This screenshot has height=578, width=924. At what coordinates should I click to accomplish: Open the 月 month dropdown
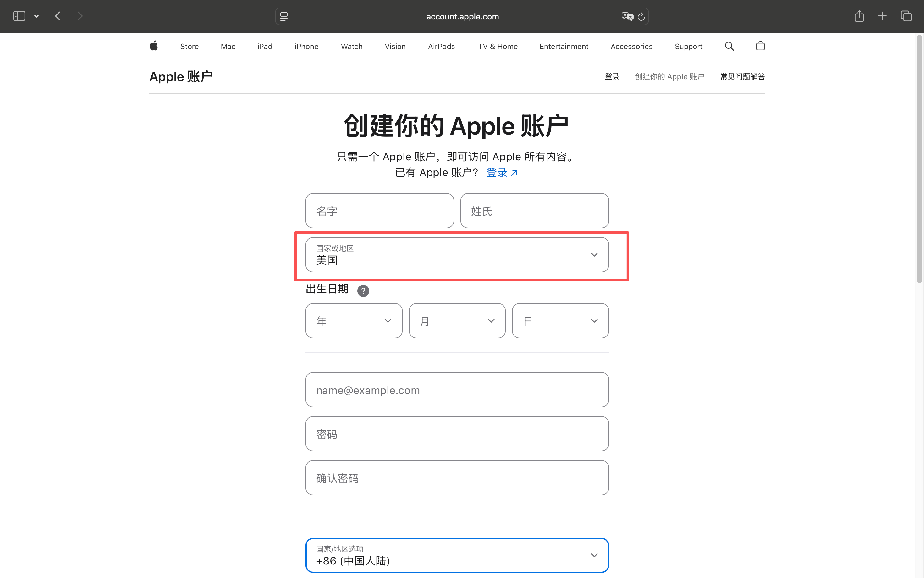point(457,321)
